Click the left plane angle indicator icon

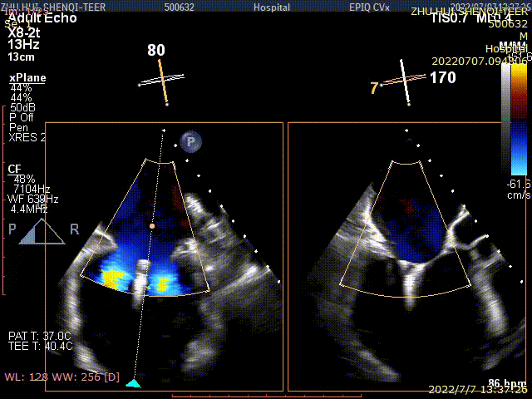[164, 83]
